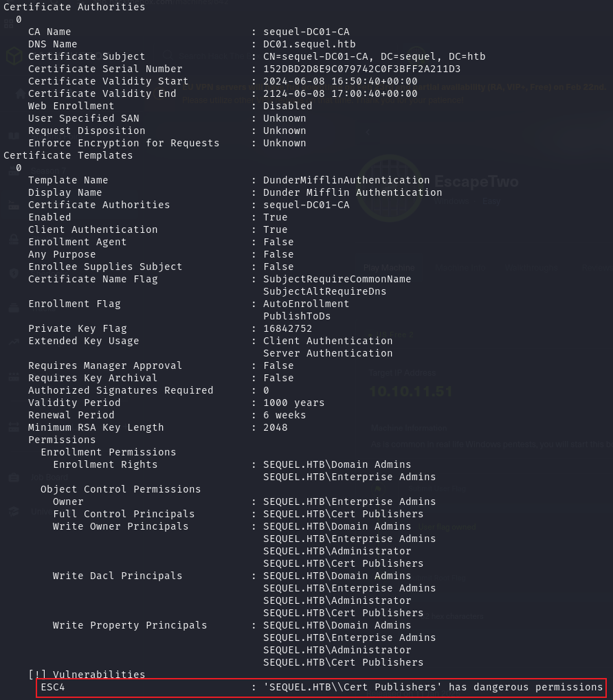Select the SubjectAltRequireDns flag text

click(324, 291)
